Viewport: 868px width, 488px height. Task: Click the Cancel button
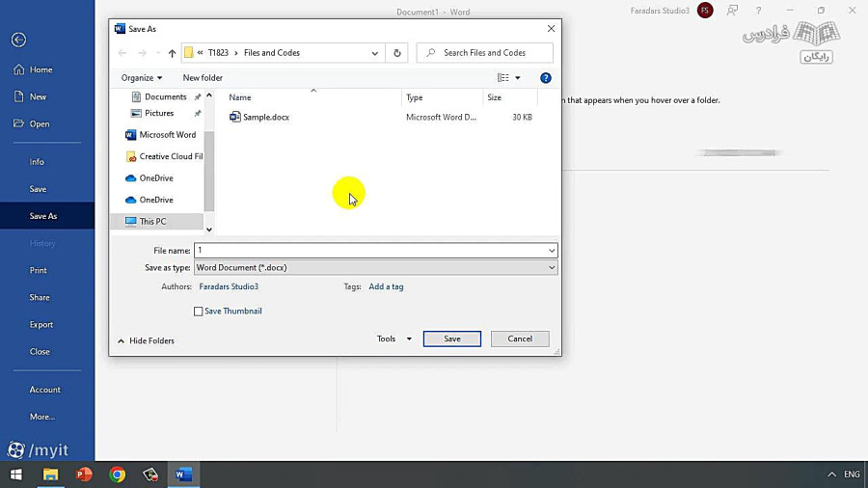pyautogui.click(x=520, y=339)
